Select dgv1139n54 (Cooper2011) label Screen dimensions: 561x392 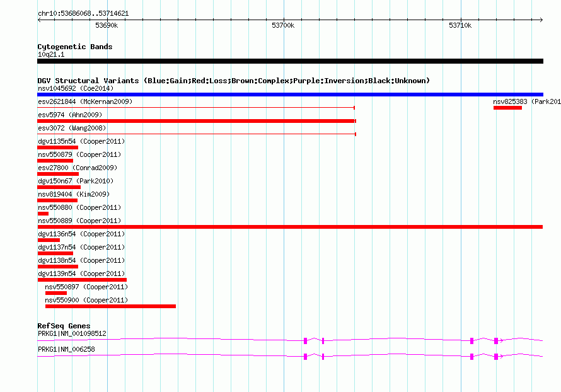[81, 274]
